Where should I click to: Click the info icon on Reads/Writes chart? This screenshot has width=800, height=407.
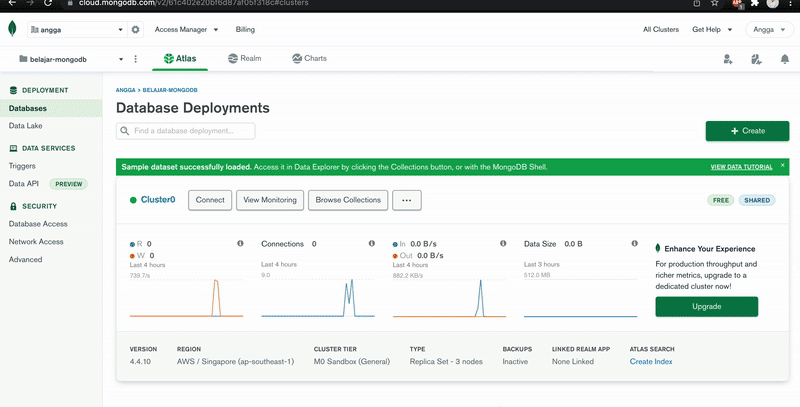point(240,243)
